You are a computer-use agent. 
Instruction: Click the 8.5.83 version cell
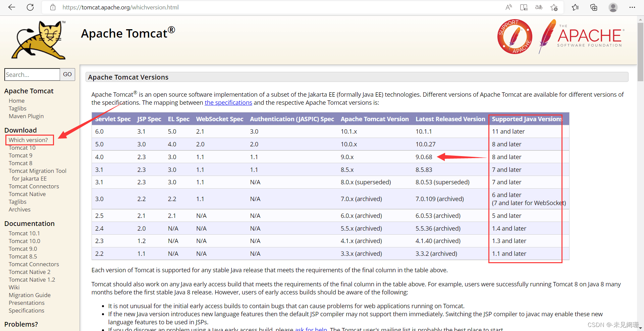coord(424,170)
